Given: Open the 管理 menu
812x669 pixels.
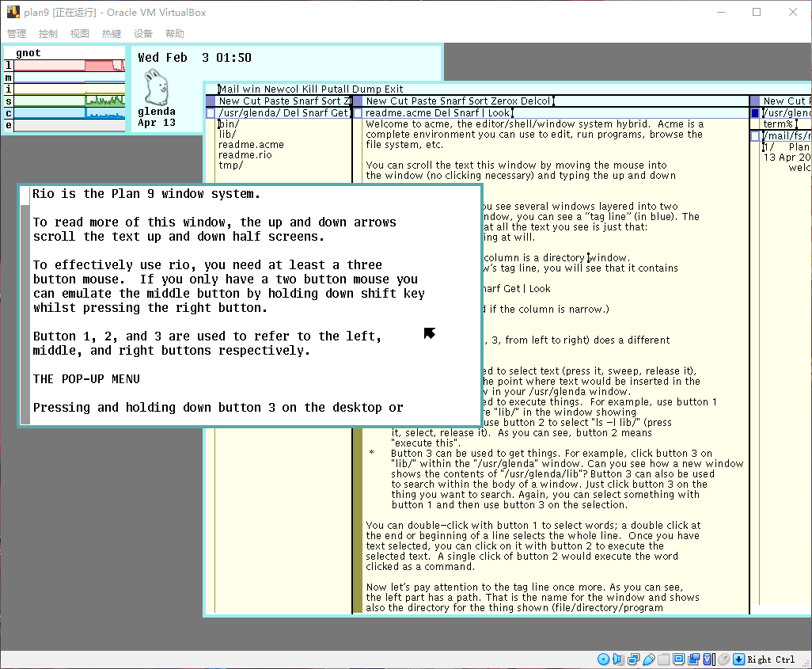Looking at the screenshot, I should 17,34.
